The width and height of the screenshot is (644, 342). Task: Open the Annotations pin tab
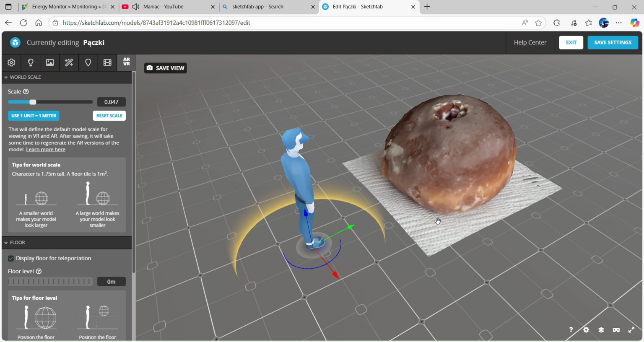tap(88, 62)
